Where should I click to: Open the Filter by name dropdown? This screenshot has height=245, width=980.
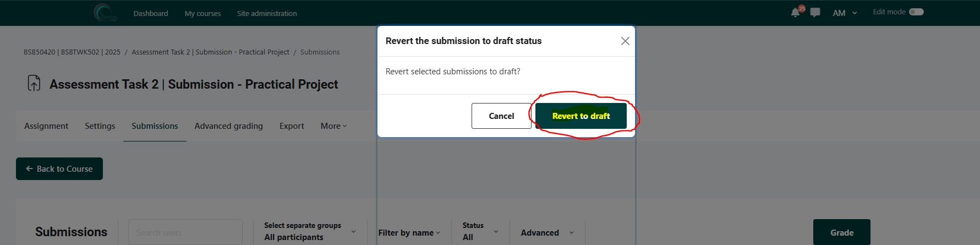pos(409,233)
